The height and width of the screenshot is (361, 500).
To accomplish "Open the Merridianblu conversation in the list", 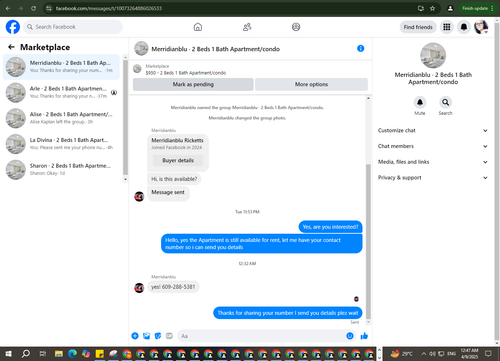I will (61, 67).
